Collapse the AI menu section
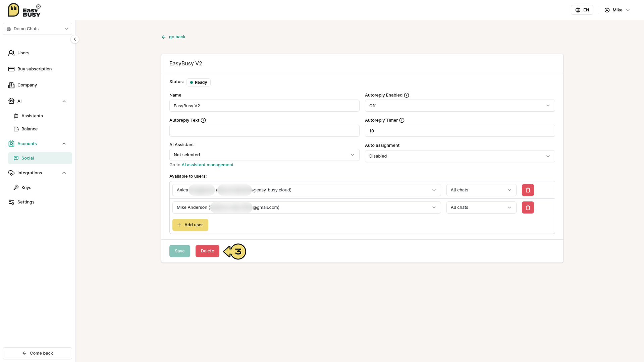Viewport: 644px width, 362px height. (x=64, y=101)
